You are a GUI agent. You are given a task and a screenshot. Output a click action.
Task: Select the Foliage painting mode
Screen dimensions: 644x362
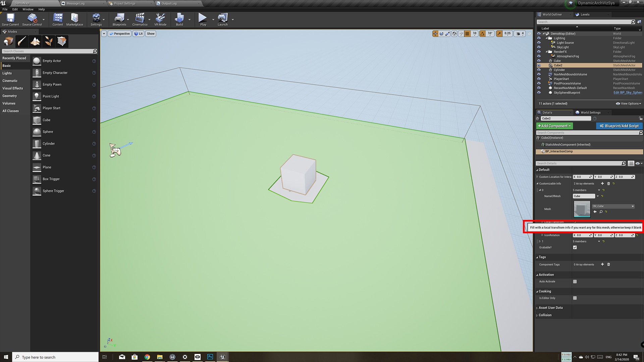tap(49, 41)
